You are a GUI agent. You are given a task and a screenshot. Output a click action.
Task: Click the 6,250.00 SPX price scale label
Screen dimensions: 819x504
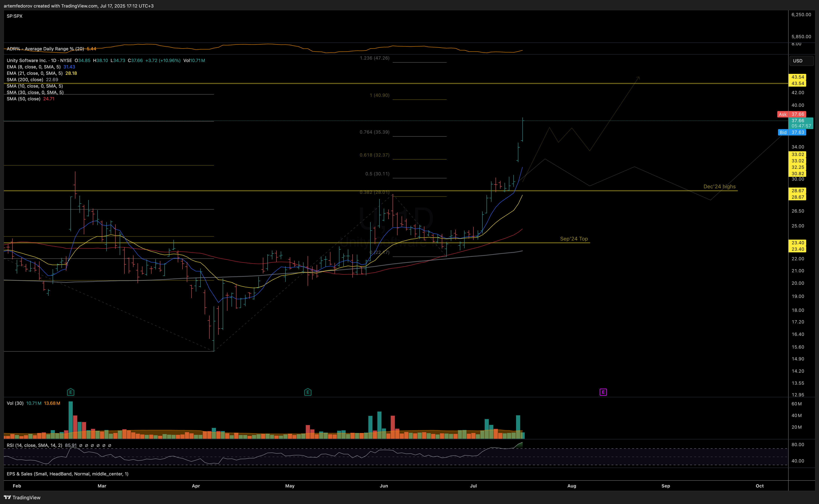tap(801, 14)
